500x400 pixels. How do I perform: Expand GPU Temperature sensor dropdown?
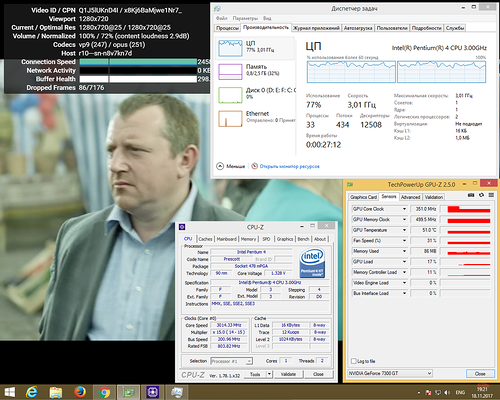tap(404, 230)
